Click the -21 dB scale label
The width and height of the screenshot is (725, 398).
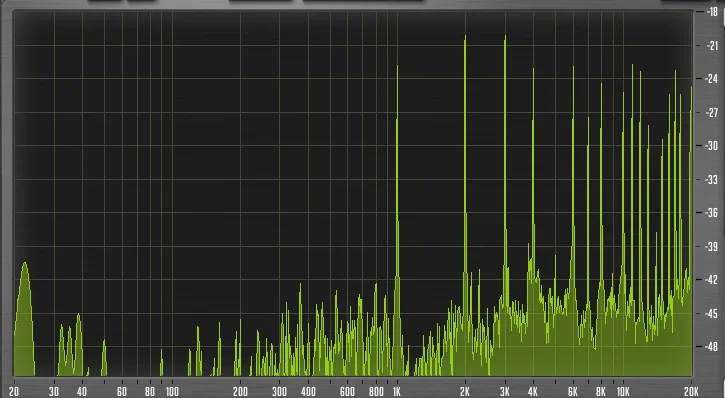pyautogui.click(x=712, y=45)
